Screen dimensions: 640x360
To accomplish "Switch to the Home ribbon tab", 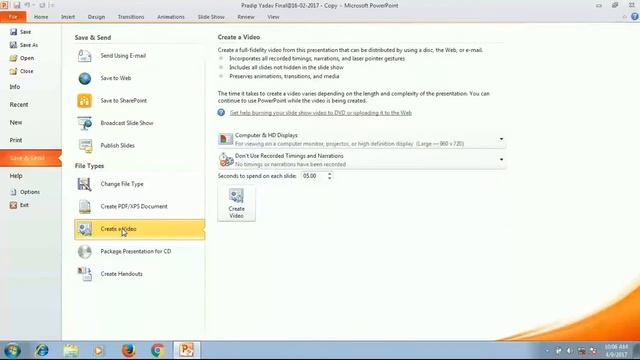I will (x=41, y=17).
